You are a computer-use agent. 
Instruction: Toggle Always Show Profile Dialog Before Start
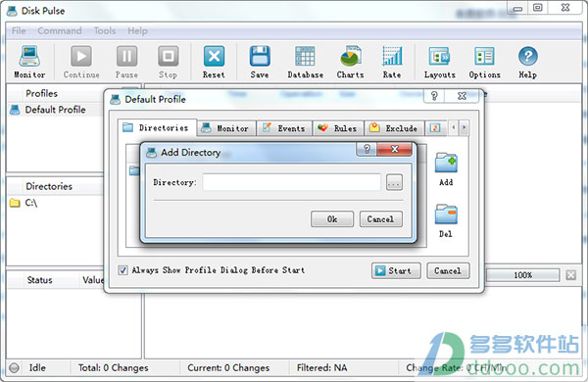click(x=122, y=270)
